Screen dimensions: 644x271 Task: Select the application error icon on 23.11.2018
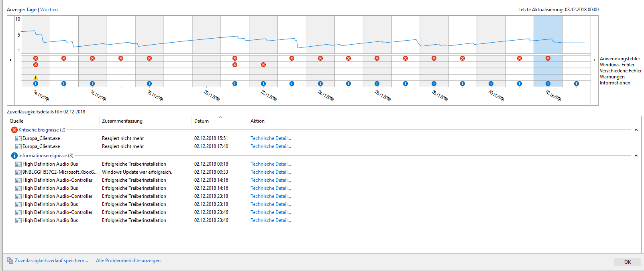coord(292,58)
